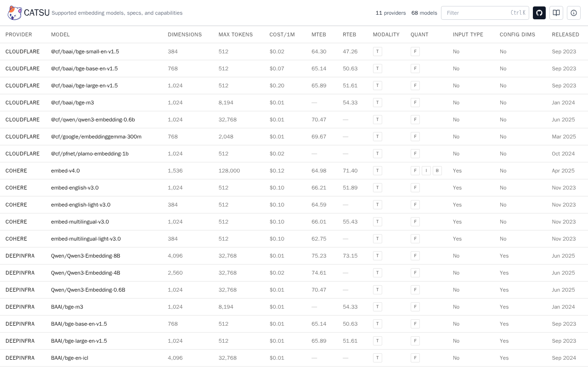Viewport: 588px width, 368px height.
Task: Click the $0.12 cost value
Action: pyautogui.click(x=277, y=171)
